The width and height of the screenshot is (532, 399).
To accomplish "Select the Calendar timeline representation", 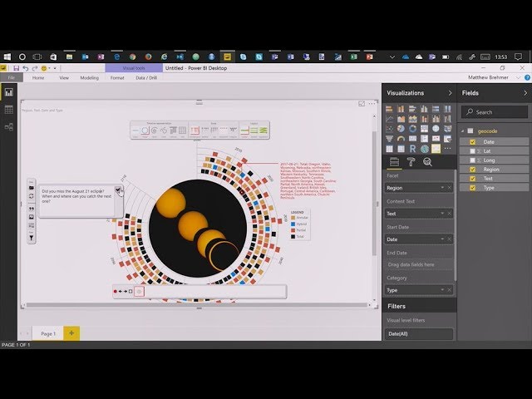I will coord(173,131).
